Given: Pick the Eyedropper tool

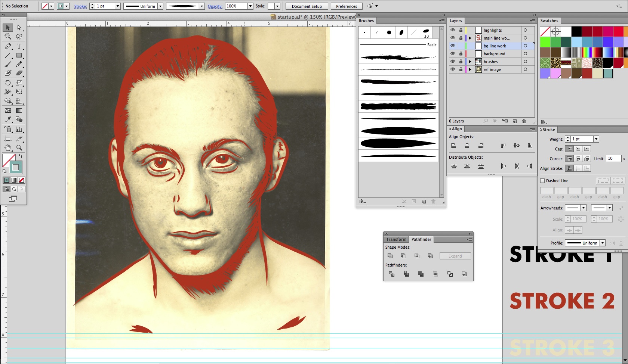Looking at the screenshot, I should pyautogui.click(x=8, y=119).
